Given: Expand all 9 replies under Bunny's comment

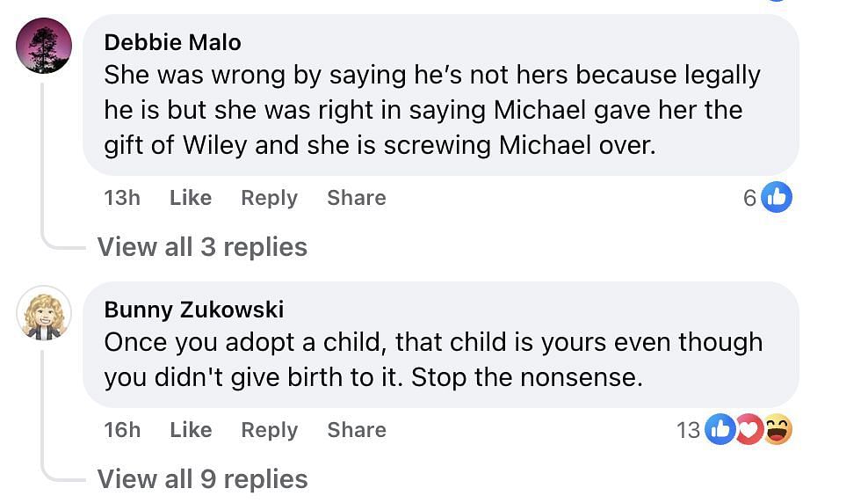Looking at the screenshot, I should 202,479.
